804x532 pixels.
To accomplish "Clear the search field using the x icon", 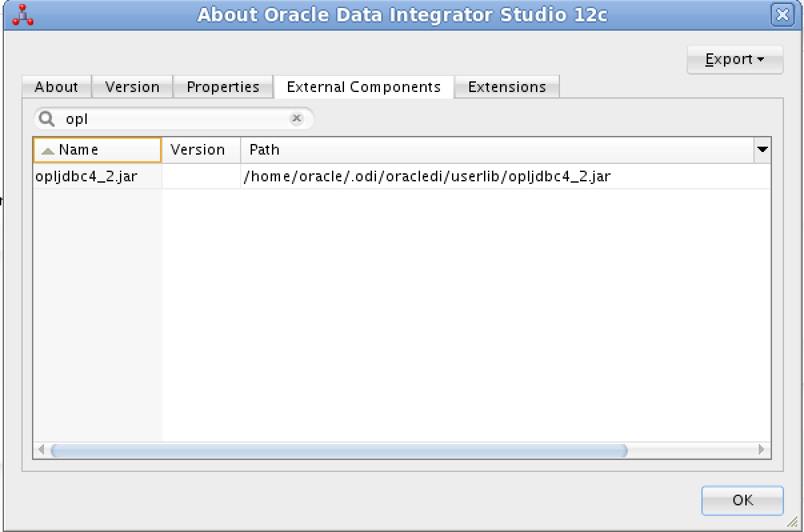I will coord(296,118).
